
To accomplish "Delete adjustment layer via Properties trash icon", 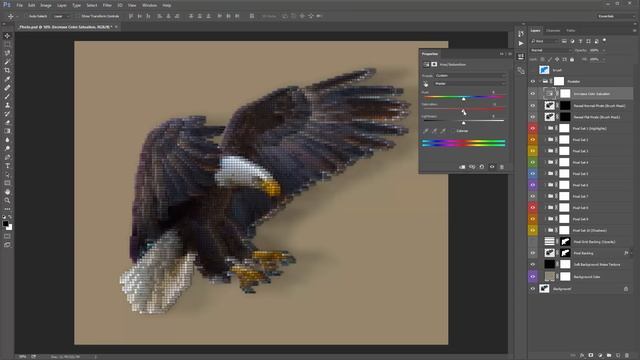I will click(x=502, y=167).
